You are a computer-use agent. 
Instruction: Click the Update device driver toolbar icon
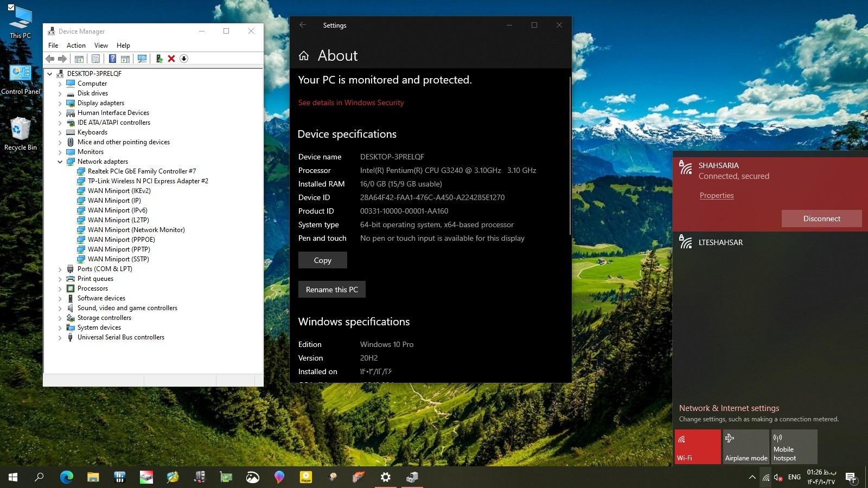click(159, 59)
